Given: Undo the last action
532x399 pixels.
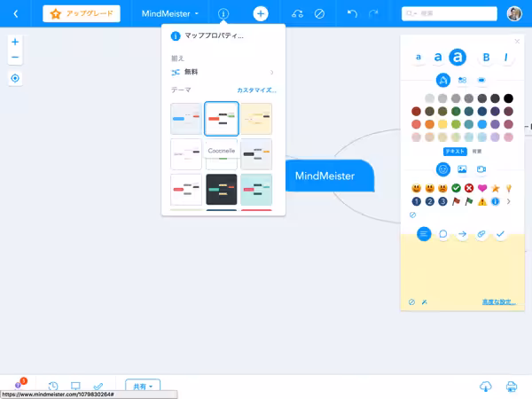Looking at the screenshot, I should [x=352, y=13].
